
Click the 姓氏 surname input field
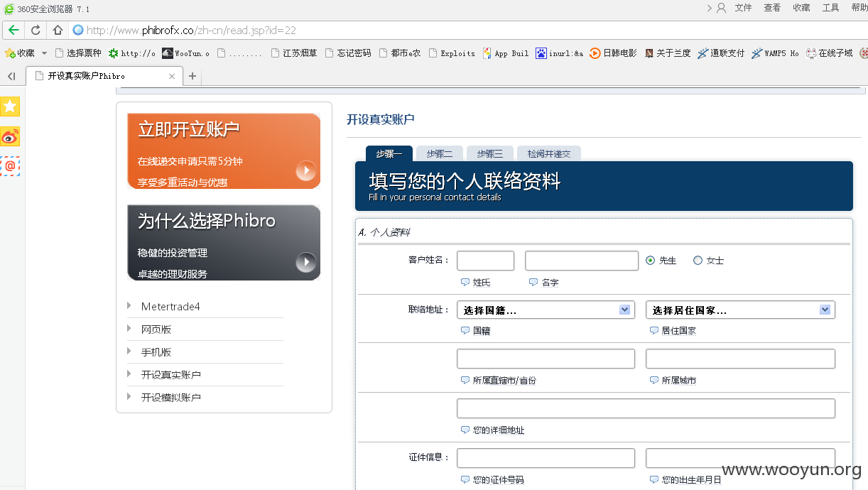[485, 261]
